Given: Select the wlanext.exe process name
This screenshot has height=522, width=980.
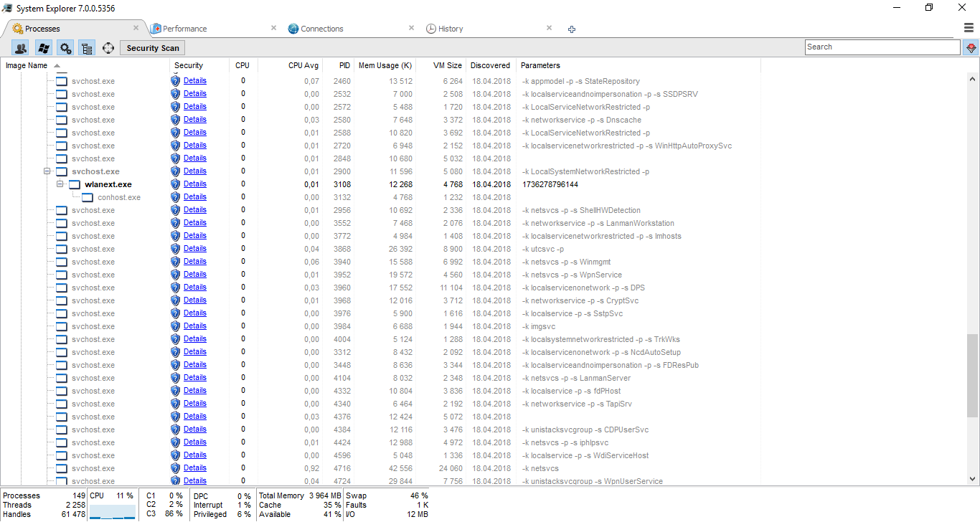Looking at the screenshot, I should 108,184.
